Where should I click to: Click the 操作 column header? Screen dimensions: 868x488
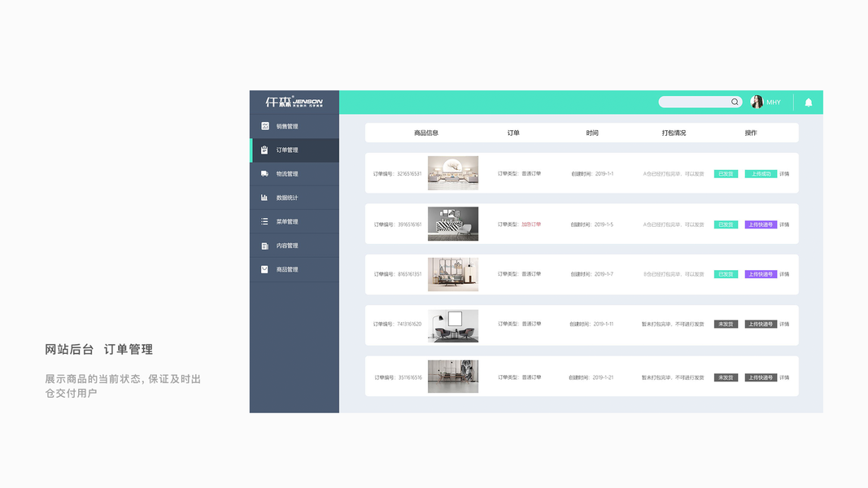pos(751,133)
